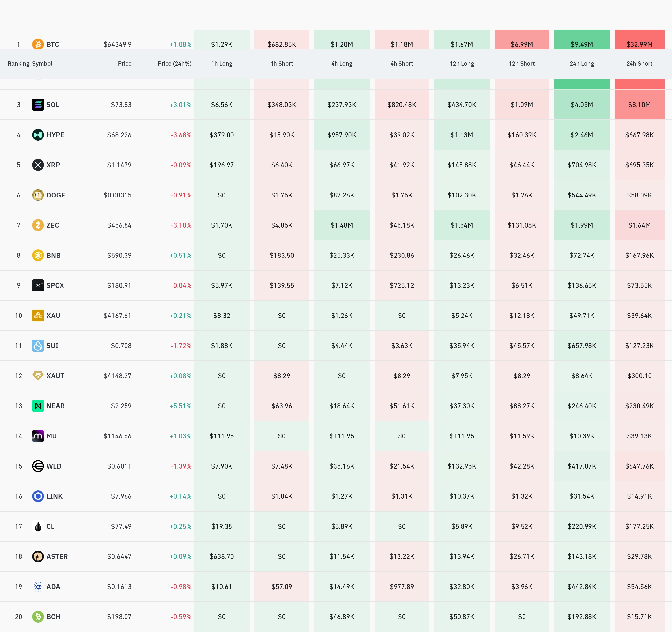Click the NEAR coin icon

point(38,406)
